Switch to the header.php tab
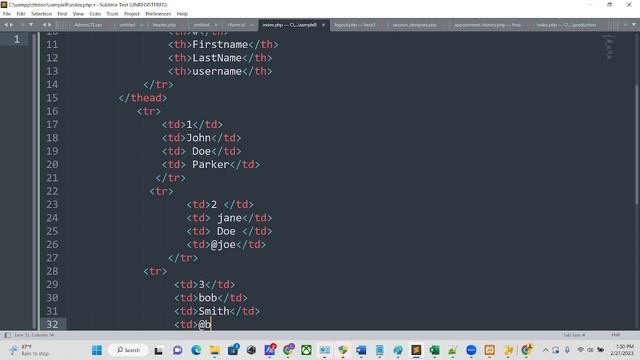This screenshot has width=640, height=360. coord(164,25)
